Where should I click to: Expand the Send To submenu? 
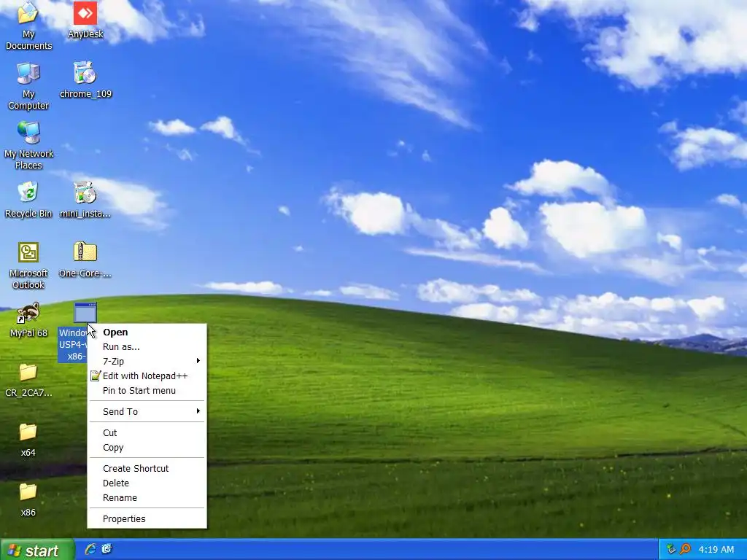pos(147,411)
